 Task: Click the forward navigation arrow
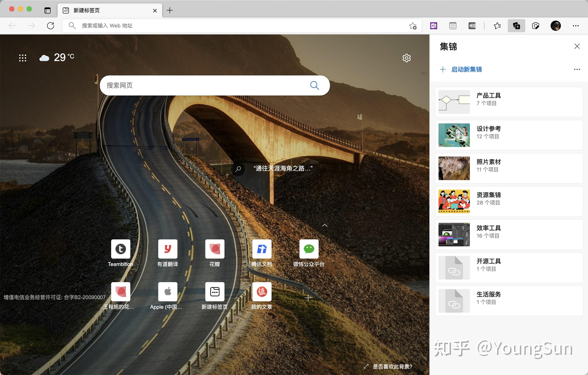point(31,26)
